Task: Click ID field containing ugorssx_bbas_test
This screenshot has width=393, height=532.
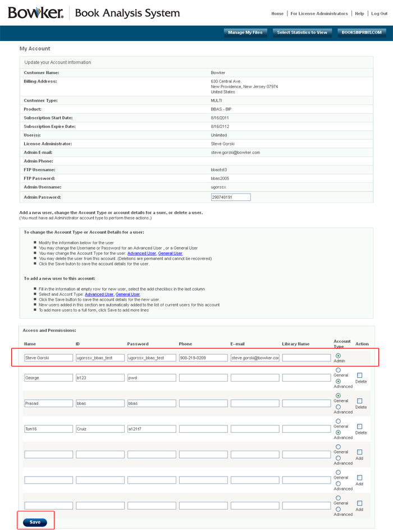Action: pyautogui.click(x=100, y=357)
